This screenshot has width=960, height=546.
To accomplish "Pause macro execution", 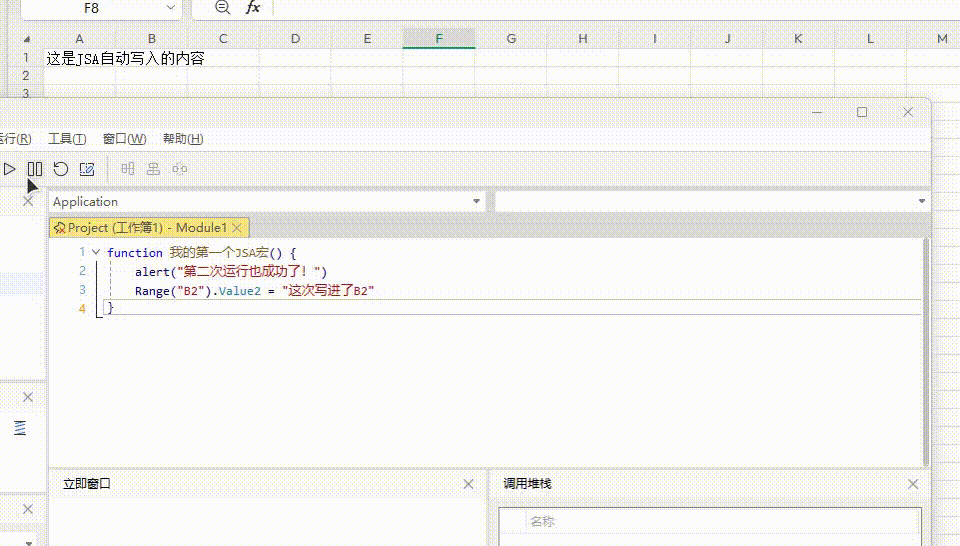I will pyautogui.click(x=35, y=169).
